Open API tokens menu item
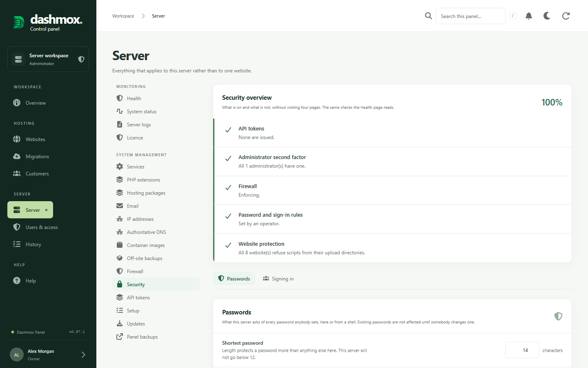 (x=156, y=297)
